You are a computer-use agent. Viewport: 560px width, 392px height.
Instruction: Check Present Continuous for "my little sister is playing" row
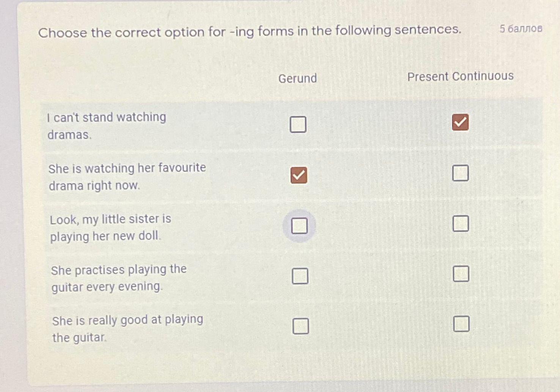(x=461, y=224)
